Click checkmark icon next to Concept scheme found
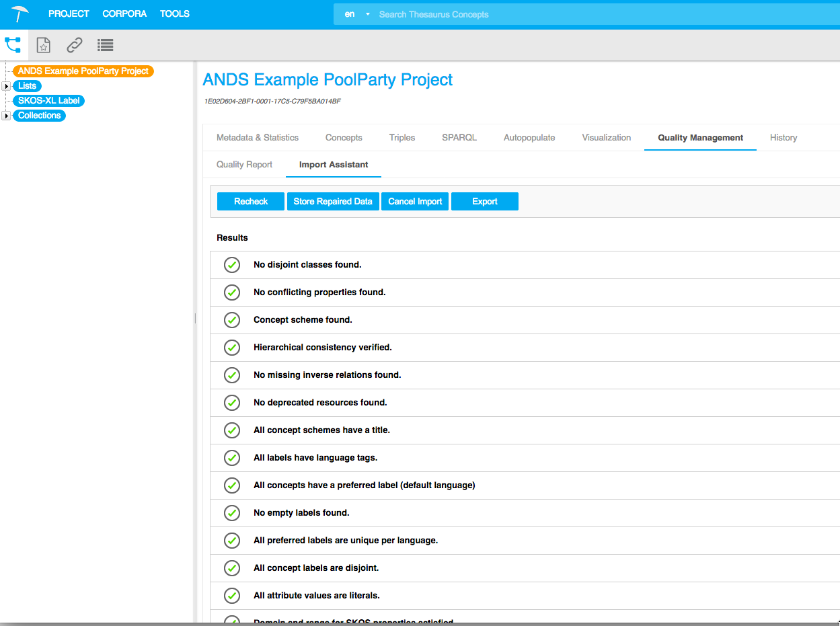Viewport: 840px width, 626px height. (231, 320)
